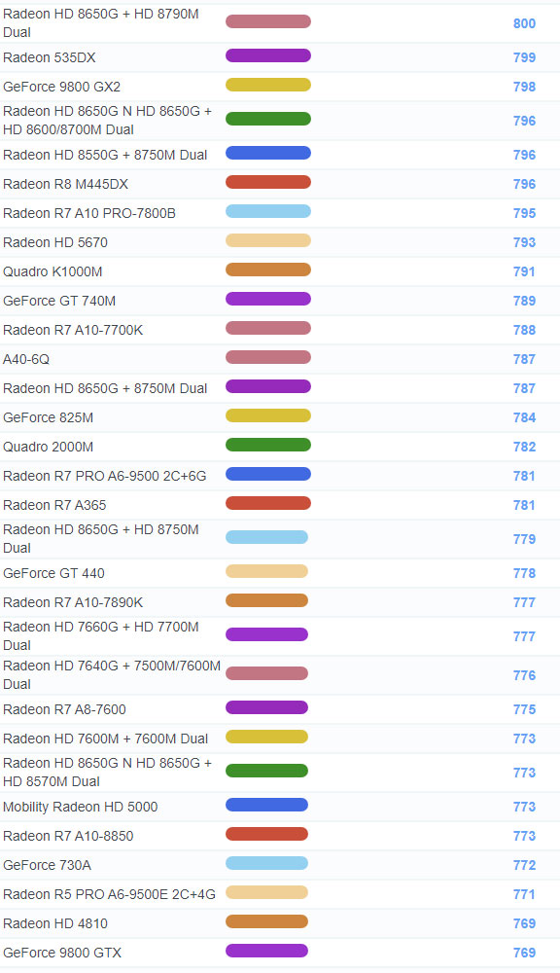Select Radeon R7 A10 PRO-7800B name
The image size is (560, 973).
[x=89, y=213]
